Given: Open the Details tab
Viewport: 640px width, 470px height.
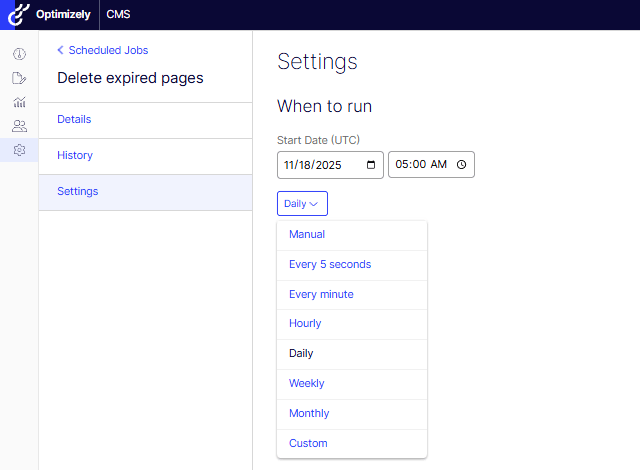Looking at the screenshot, I should tap(74, 120).
